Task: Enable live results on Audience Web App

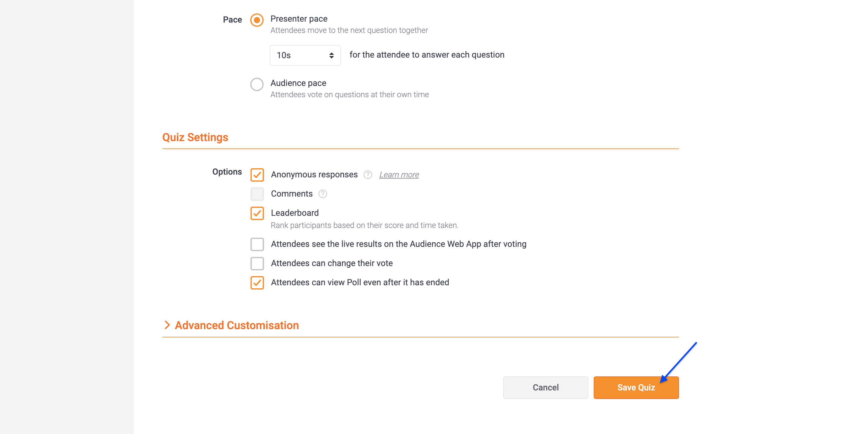Action: [257, 244]
